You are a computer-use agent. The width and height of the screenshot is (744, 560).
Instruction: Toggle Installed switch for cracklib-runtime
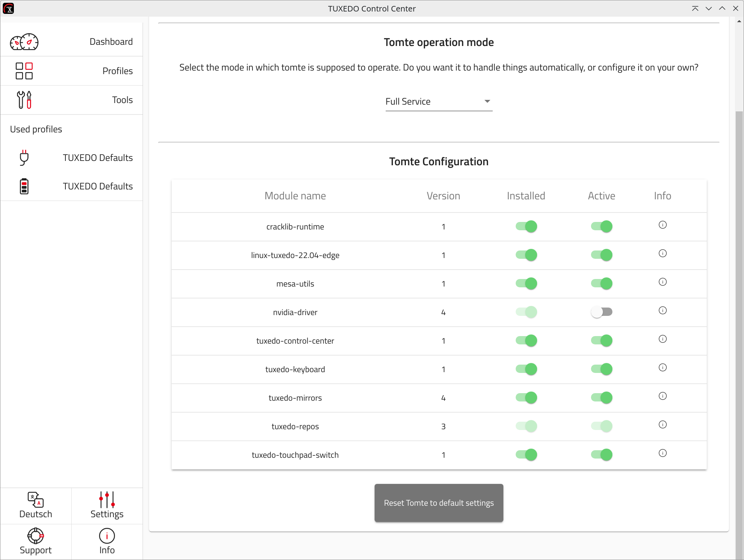[x=526, y=226]
